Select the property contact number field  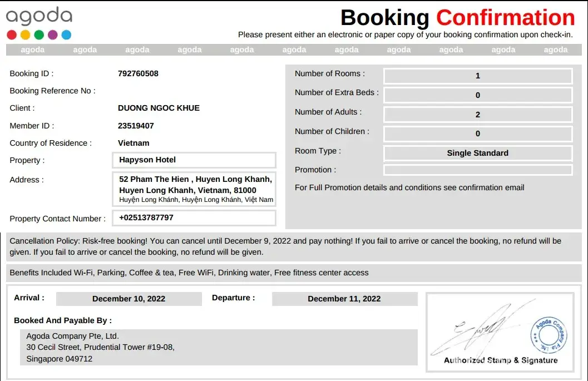(194, 218)
